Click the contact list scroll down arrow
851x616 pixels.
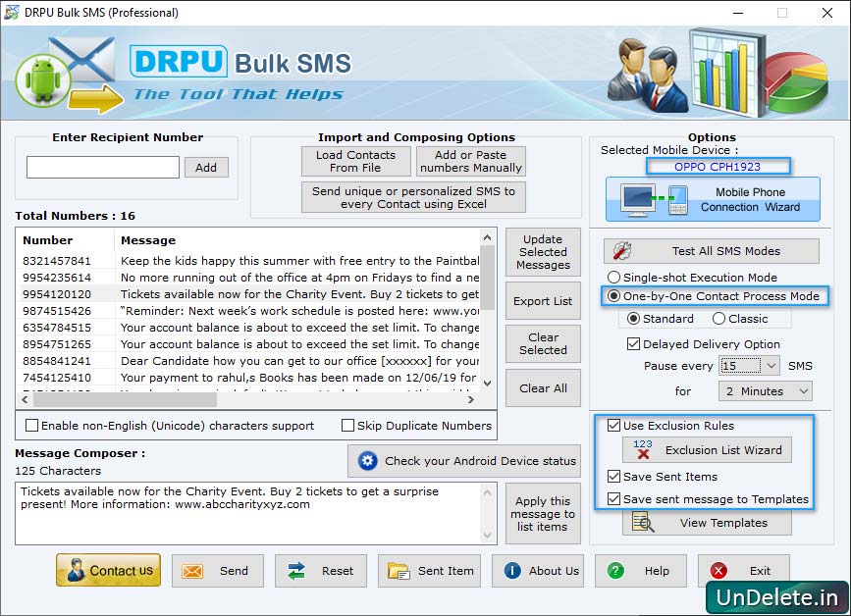click(488, 384)
